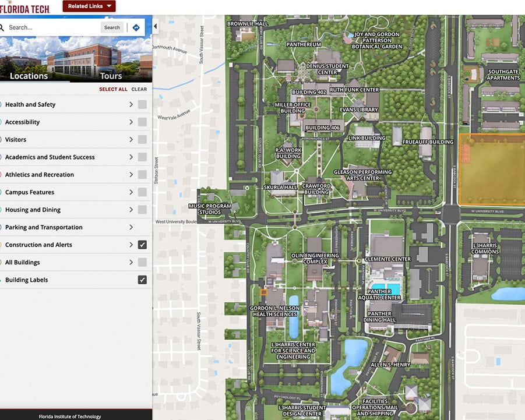525x420 pixels.
Task: Expand the Athletics and Recreation chevron
Action: [x=131, y=174]
